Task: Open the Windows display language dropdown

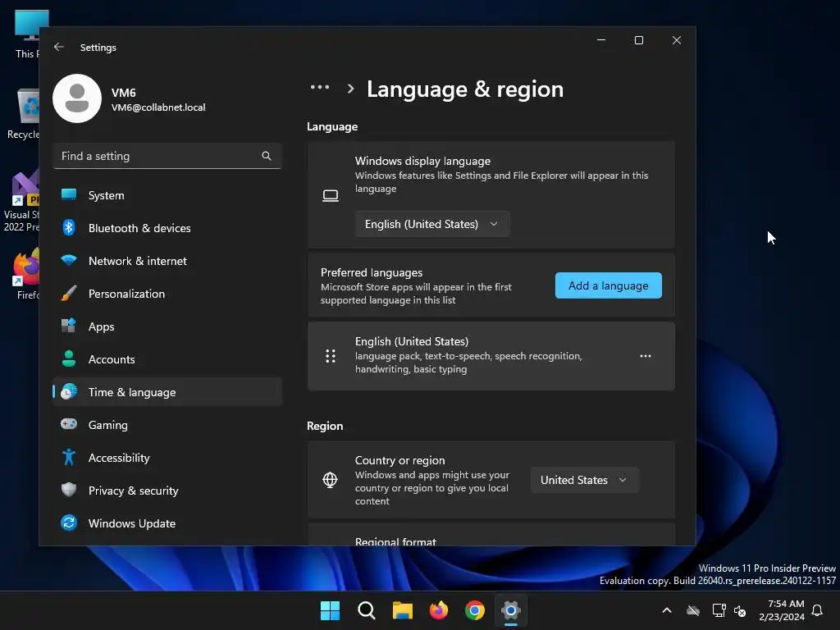Action: (431, 225)
